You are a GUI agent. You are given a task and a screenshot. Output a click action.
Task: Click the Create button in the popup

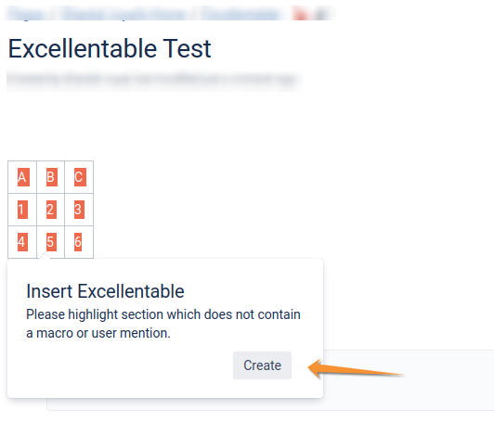point(262,365)
